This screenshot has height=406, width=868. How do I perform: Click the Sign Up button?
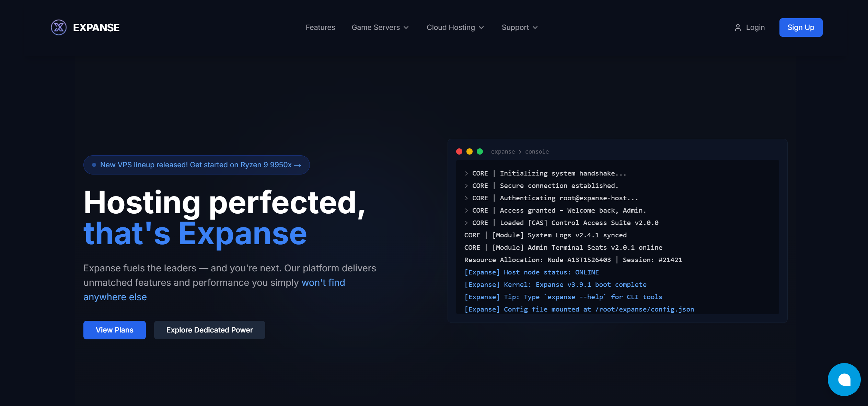coord(801,27)
